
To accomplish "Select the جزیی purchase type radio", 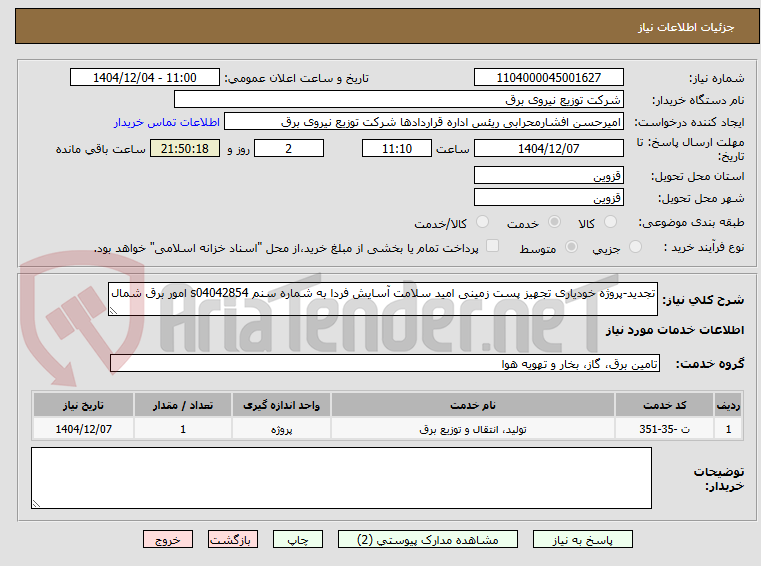I will pos(635,247).
